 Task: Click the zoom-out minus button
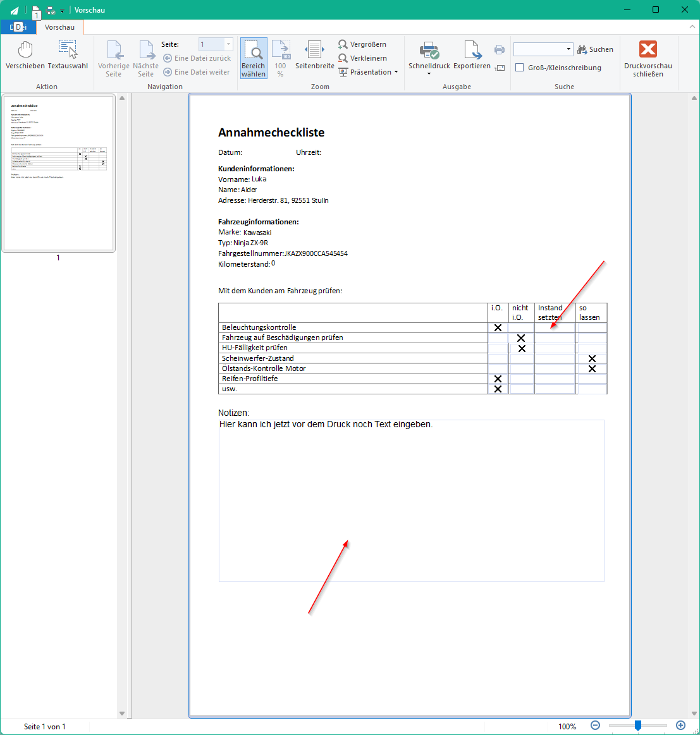(595, 725)
